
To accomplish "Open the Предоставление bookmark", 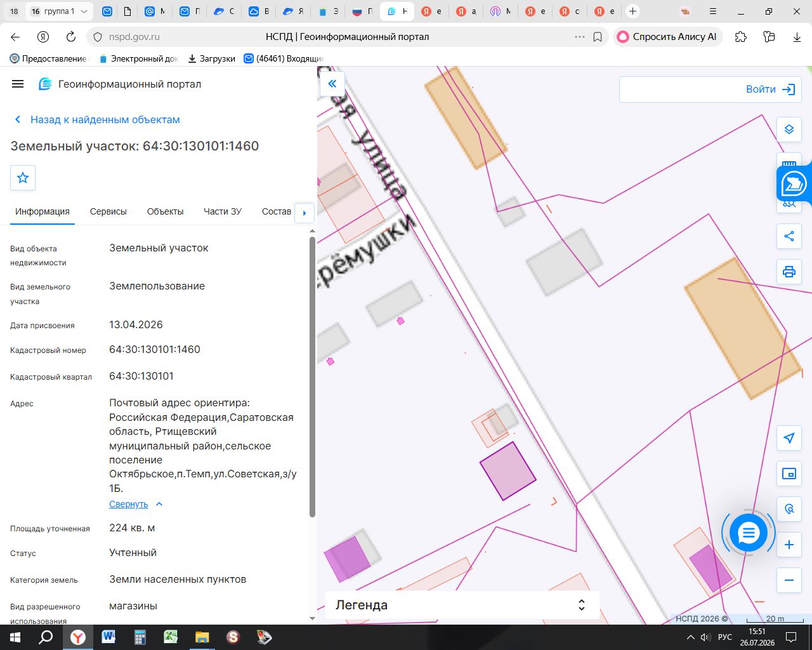I will tap(49, 58).
